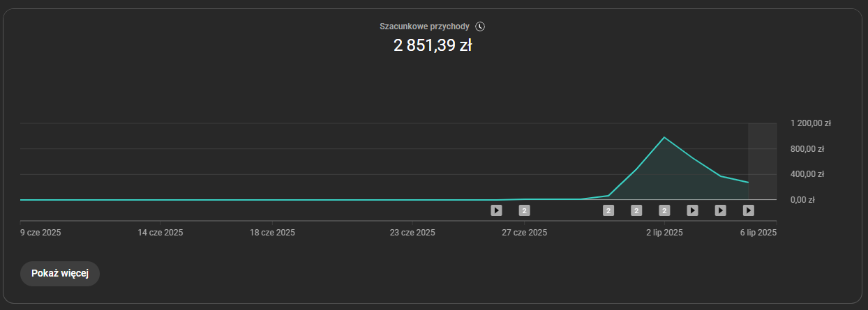The height and width of the screenshot is (310, 868).
Task: Click the 2-videos marker under the revenue peak
Action: 664,210
